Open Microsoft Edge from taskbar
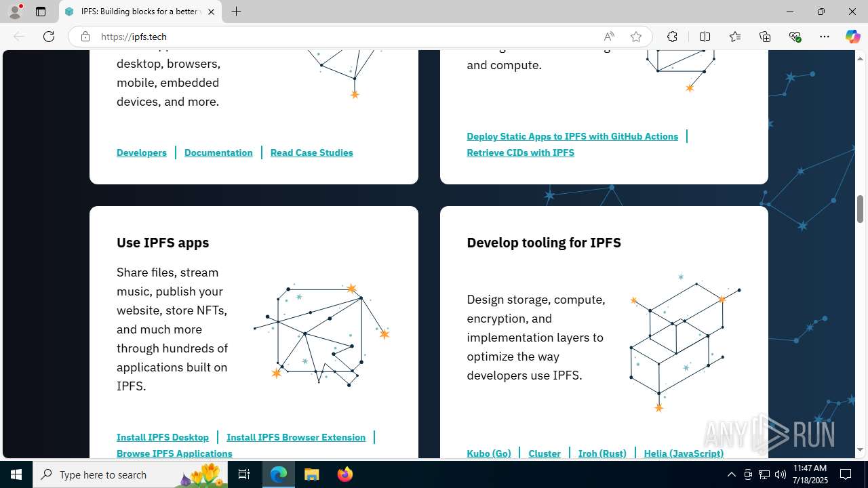 pyautogui.click(x=279, y=474)
